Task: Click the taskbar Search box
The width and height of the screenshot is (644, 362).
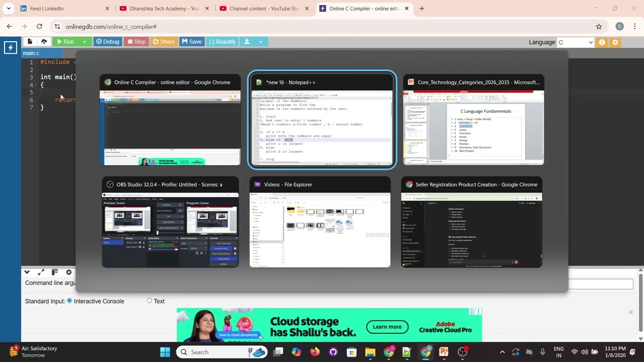Action: click(222, 352)
